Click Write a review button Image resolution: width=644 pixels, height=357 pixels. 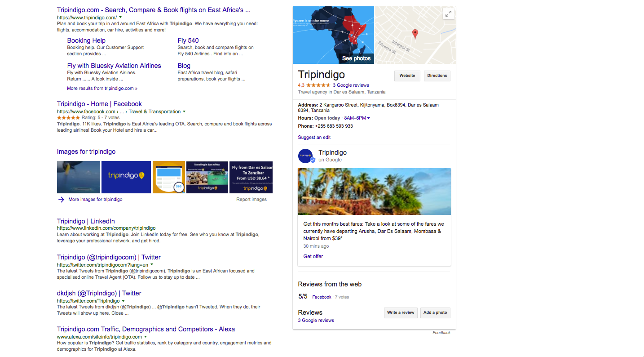tap(401, 312)
